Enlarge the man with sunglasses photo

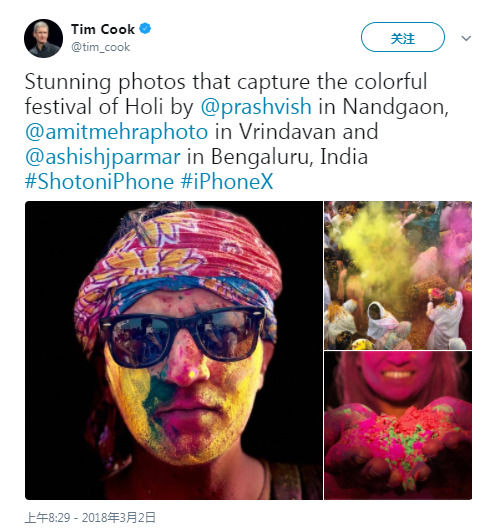click(x=174, y=350)
